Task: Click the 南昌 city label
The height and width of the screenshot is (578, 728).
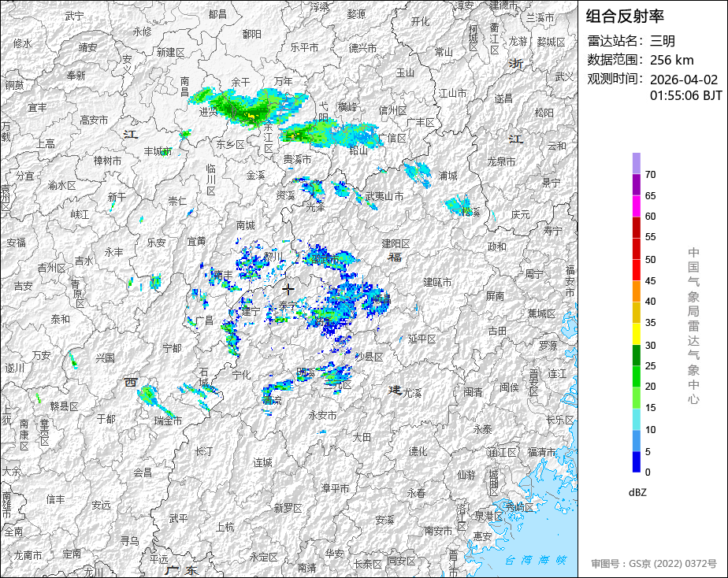Action: click(185, 87)
